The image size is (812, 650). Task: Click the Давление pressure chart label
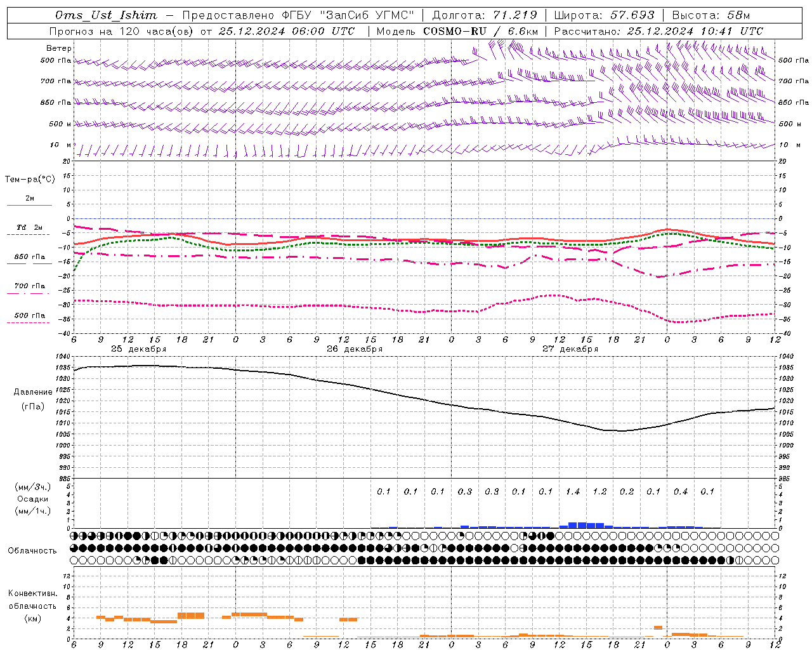coord(33,392)
